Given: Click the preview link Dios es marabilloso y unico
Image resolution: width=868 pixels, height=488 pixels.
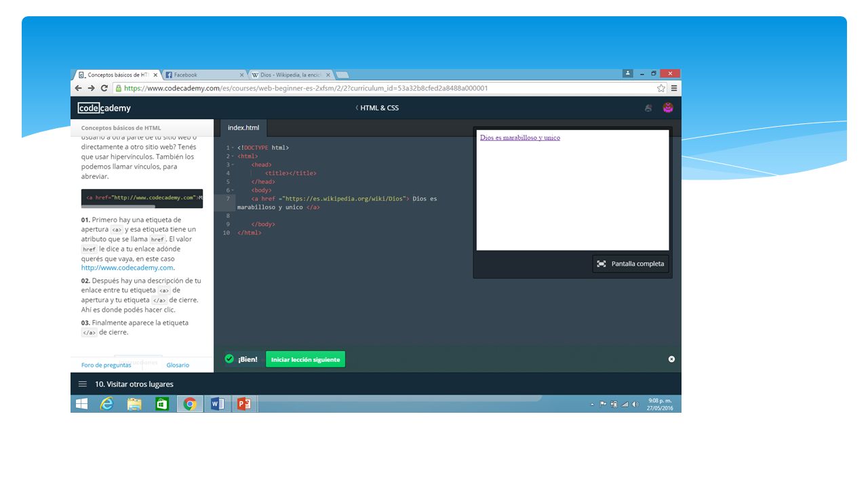Looking at the screenshot, I should 520,138.
